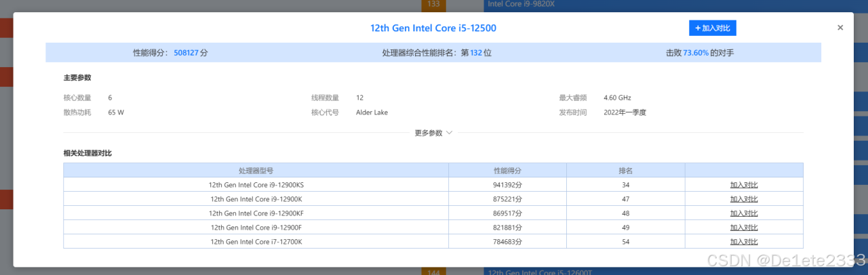Click the 处理器型号 column header
Screen dimensions: 868x275
256,170
